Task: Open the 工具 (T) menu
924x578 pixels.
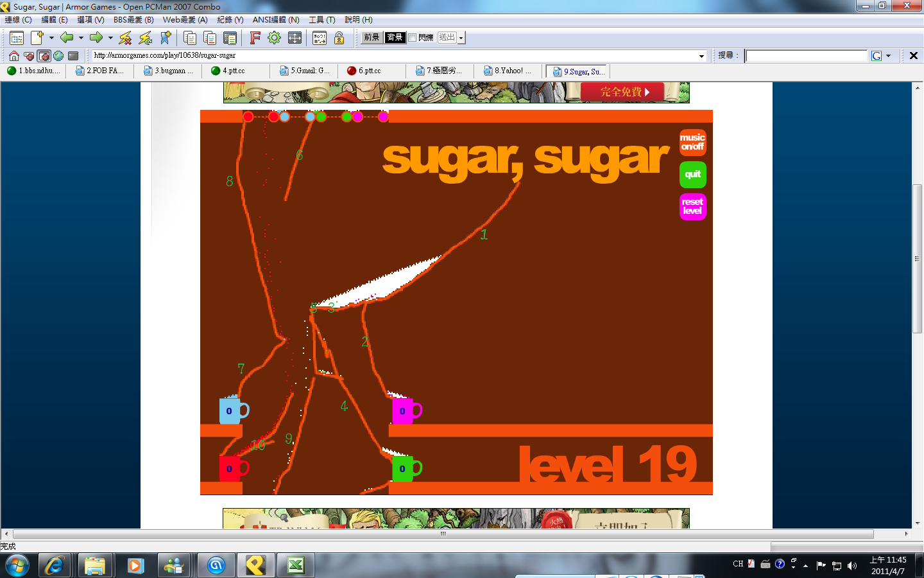Action: coord(321,20)
